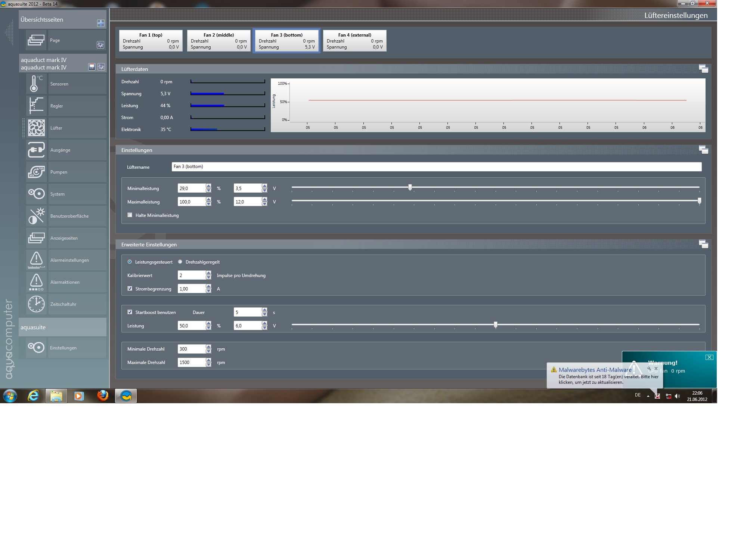Viewport: 747px width, 560px height.
Task: Increase the Kalibrierwert using up arrow
Action: pyautogui.click(x=208, y=273)
